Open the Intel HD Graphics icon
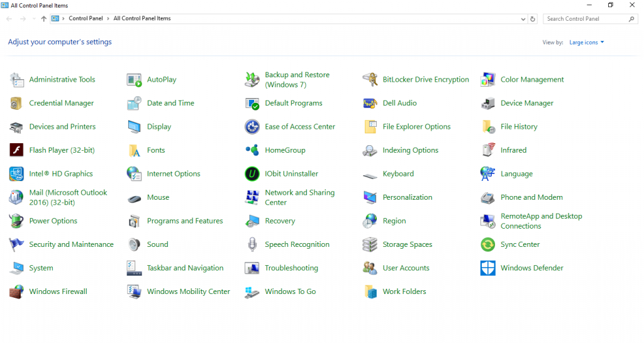The image size is (644, 343). (16, 174)
